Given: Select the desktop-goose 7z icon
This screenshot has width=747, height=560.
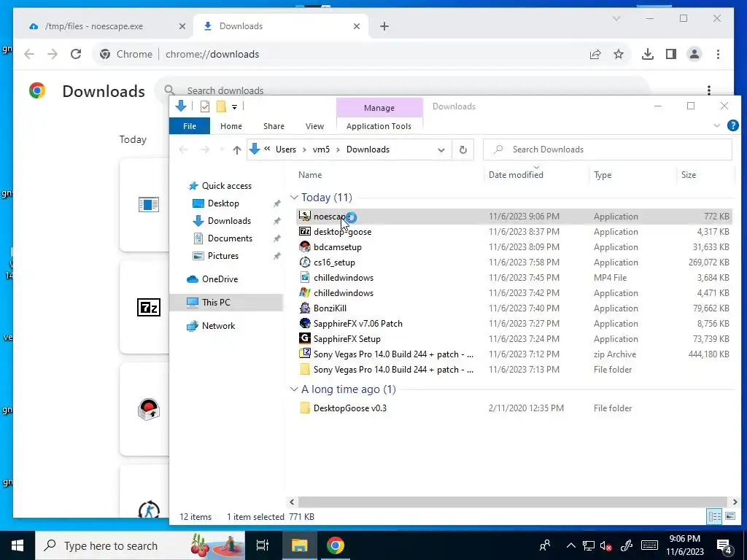Looking at the screenshot, I should pos(305,231).
